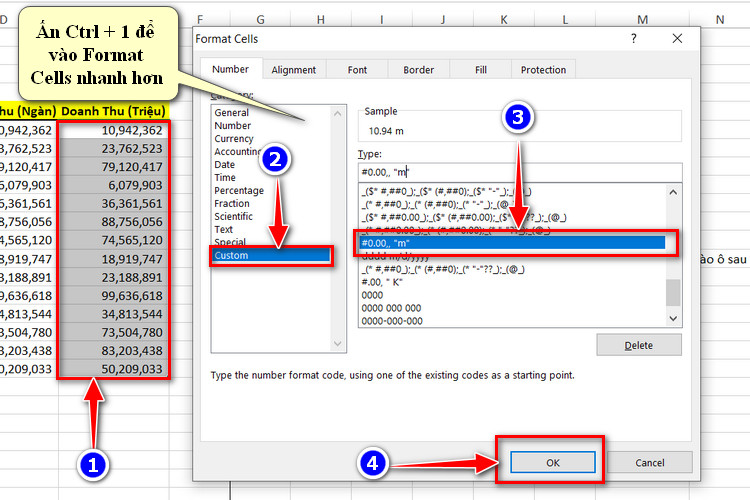Image resolution: width=750 pixels, height=500 pixels.
Task: Select cell with value 99,636,618
Action: pos(113,296)
